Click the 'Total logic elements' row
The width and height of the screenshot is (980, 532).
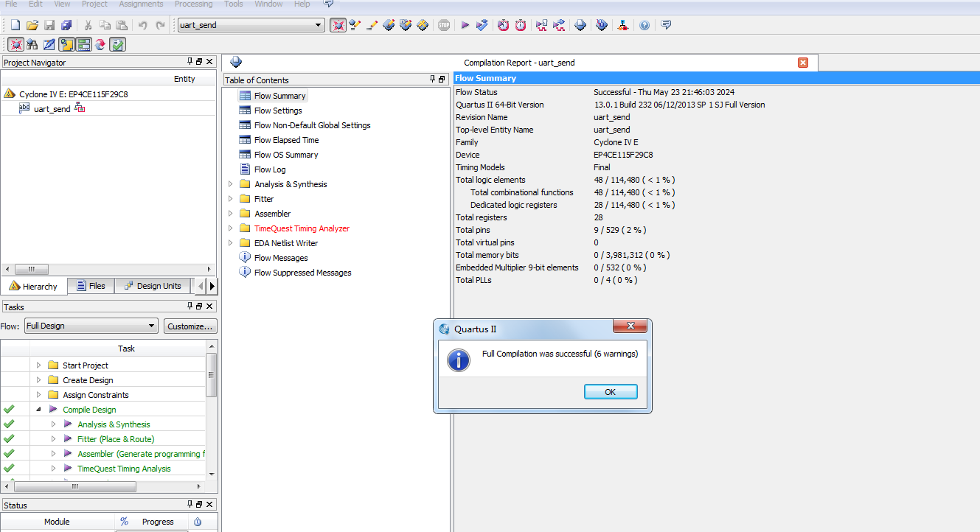tap(716, 180)
